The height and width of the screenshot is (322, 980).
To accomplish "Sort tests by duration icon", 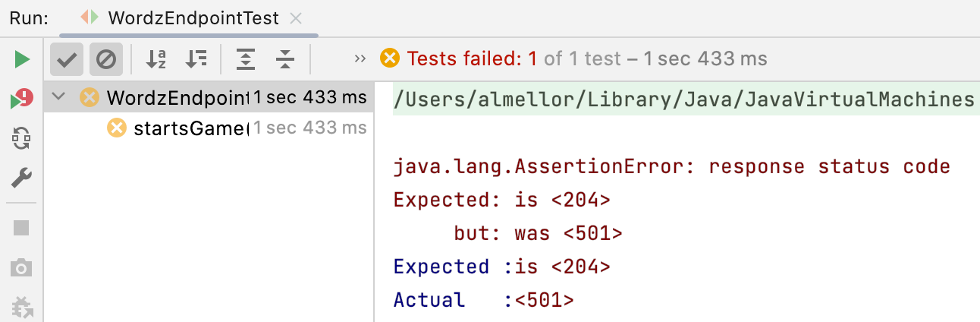I will [x=196, y=59].
